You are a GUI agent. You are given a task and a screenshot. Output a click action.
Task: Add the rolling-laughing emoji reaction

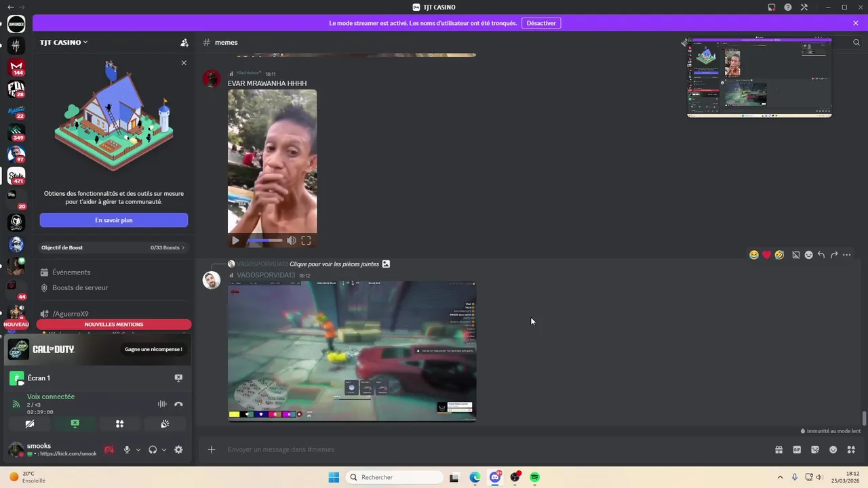(x=780, y=255)
